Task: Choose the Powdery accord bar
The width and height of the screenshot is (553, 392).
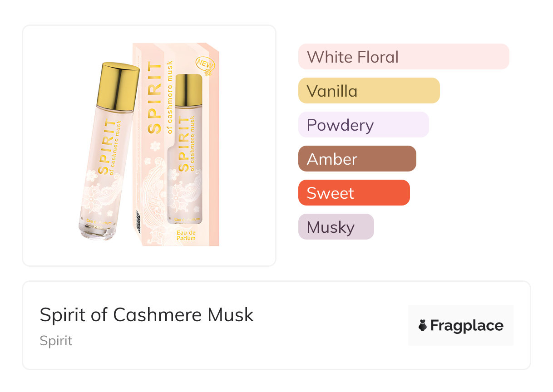Action: [x=363, y=125]
